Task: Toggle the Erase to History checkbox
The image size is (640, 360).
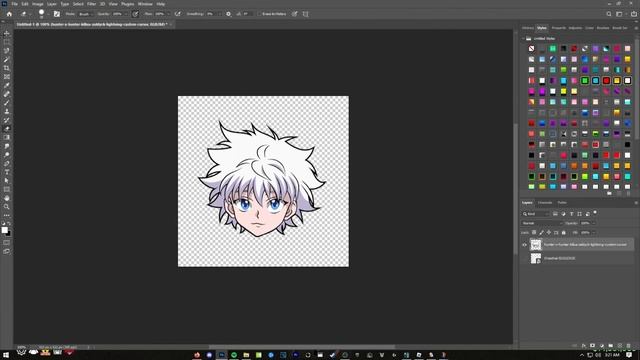Action: 259,14
